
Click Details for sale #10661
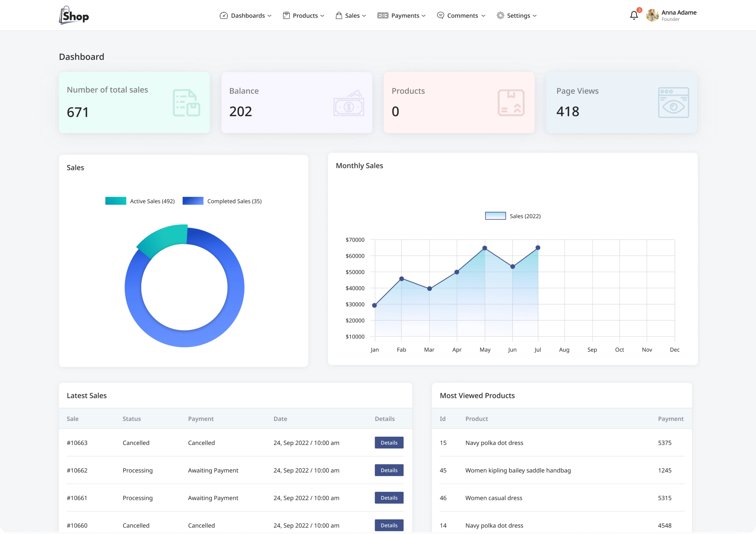click(x=389, y=497)
